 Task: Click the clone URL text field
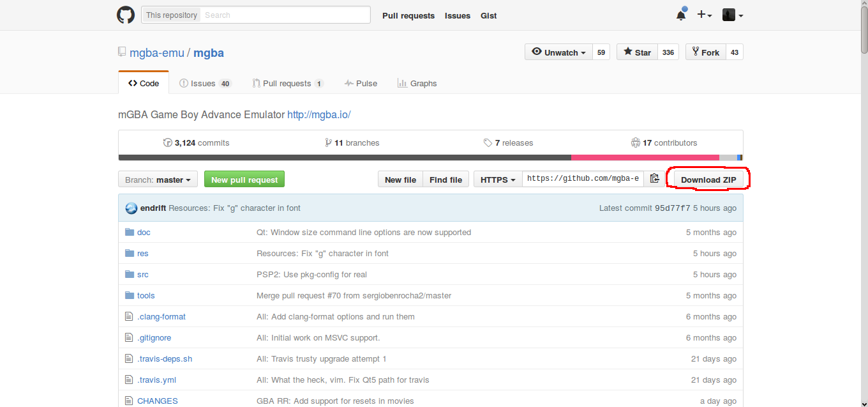(x=583, y=179)
